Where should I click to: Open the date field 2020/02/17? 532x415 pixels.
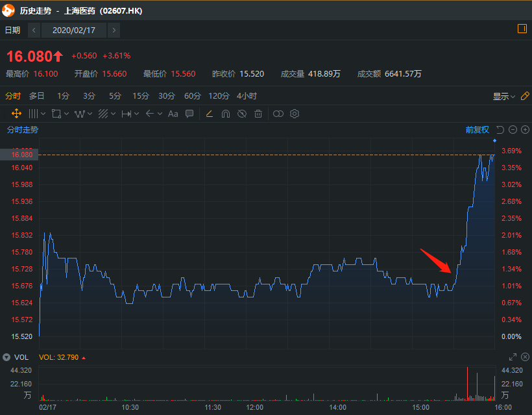click(x=73, y=31)
